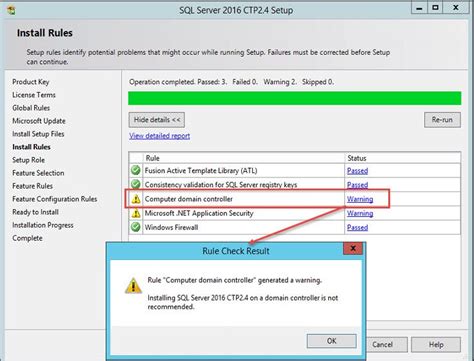474x361 pixels.
Task: Click the OK button in Rule Check Result
Action: [x=331, y=341]
